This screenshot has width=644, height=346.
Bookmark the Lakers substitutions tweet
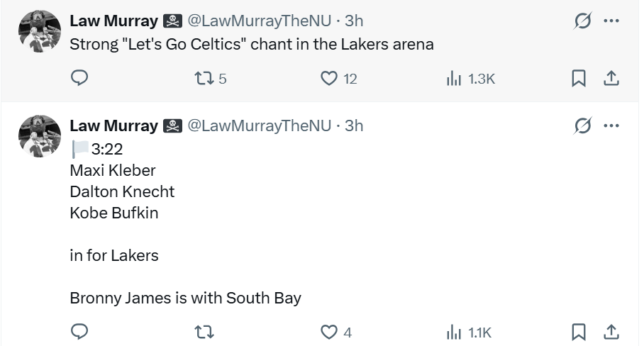[579, 331]
